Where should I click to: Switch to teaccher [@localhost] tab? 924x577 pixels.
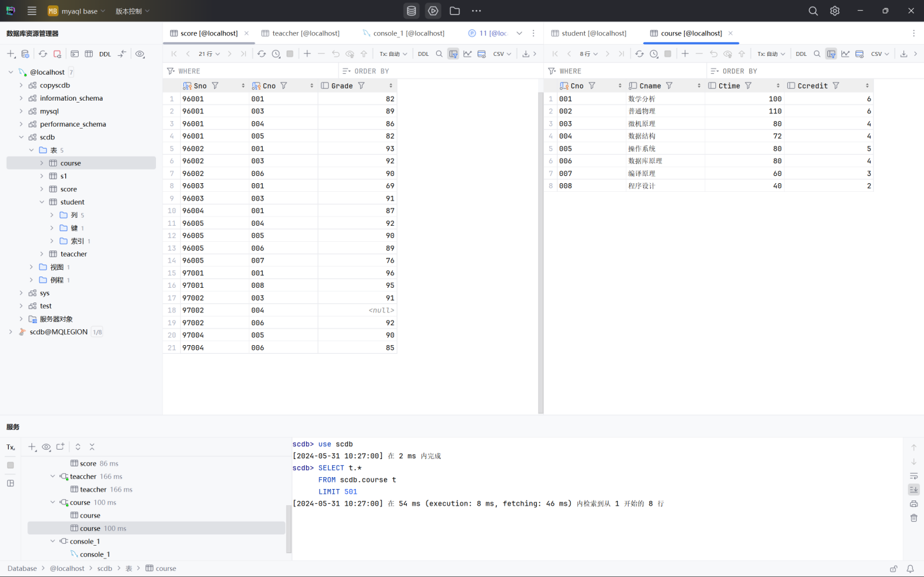click(300, 33)
